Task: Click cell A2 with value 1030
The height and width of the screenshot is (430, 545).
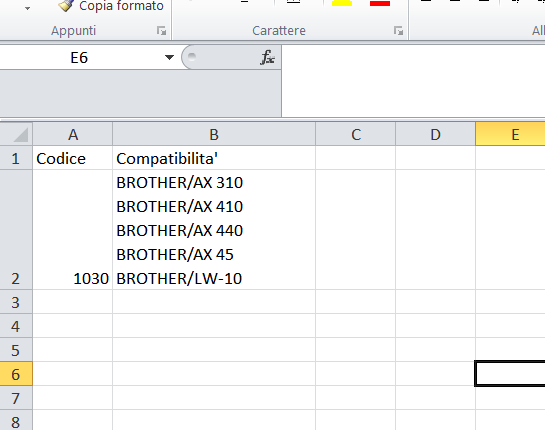Action: coord(73,230)
